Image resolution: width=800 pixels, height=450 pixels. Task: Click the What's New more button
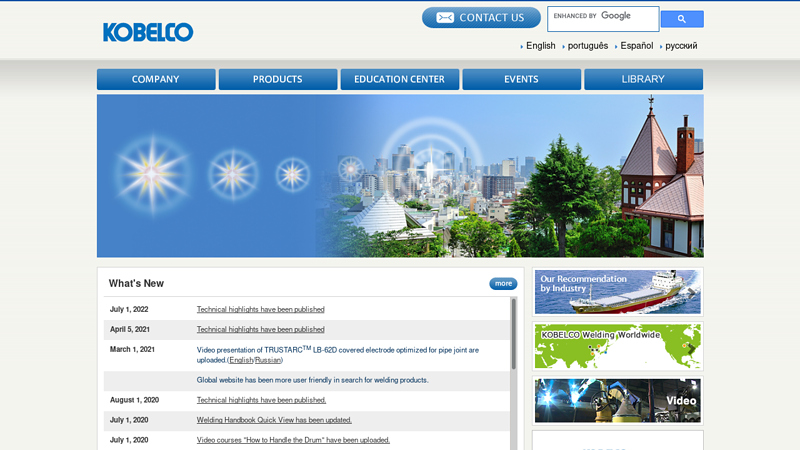click(x=503, y=284)
